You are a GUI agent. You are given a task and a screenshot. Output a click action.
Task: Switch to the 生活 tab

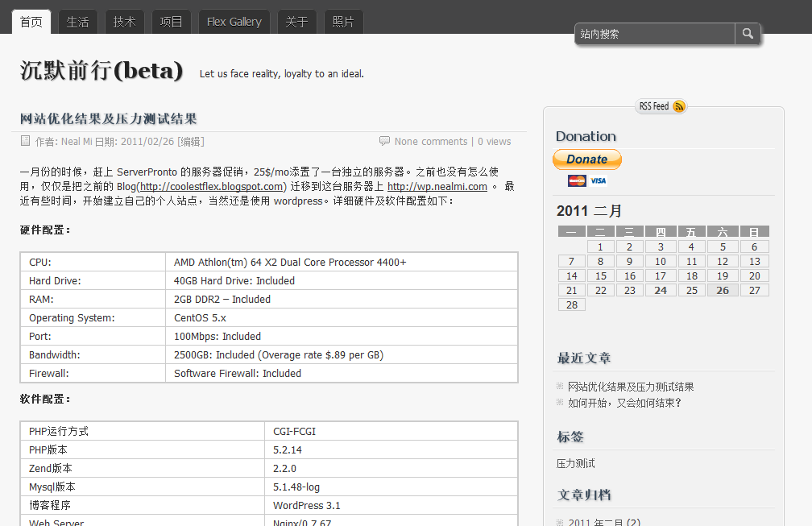[x=77, y=22]
